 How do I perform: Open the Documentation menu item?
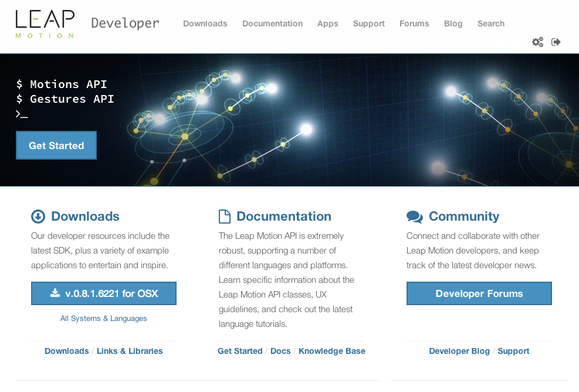[x=273, y=23]
